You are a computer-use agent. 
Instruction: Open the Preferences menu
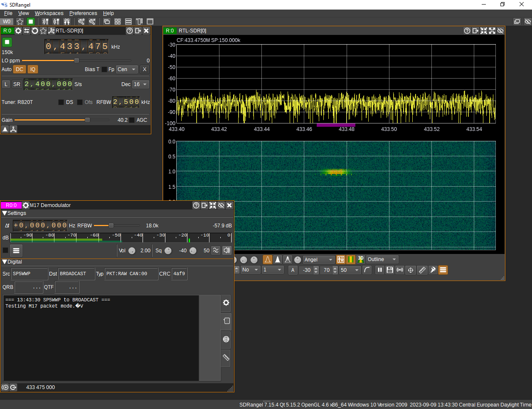(x=83, y=13)
